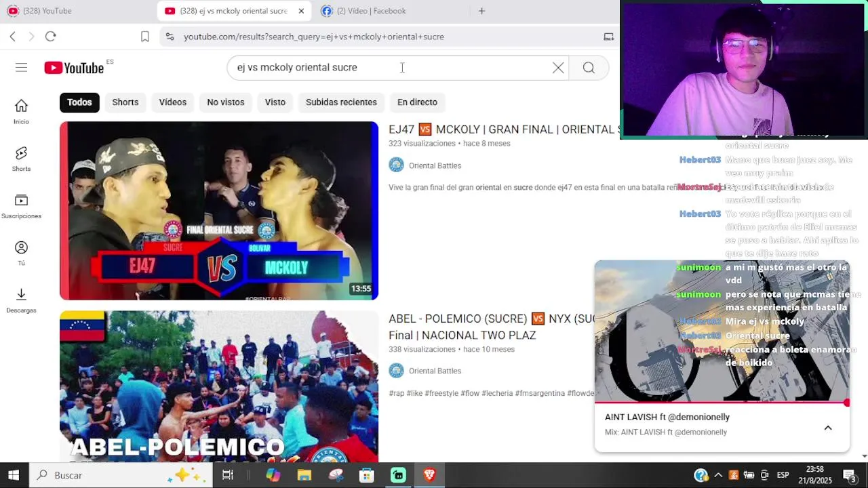Open Copilot from the taskbar

coord(273,475)
